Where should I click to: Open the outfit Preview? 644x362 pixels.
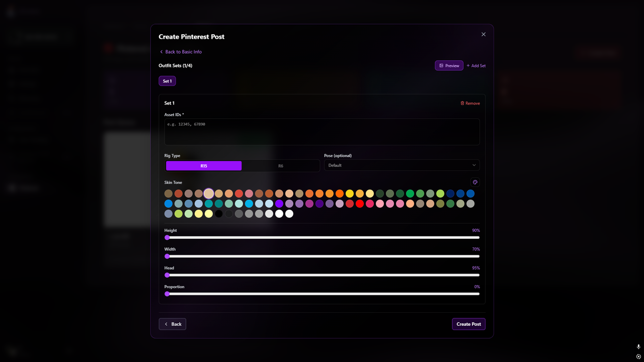pos(449,65)
